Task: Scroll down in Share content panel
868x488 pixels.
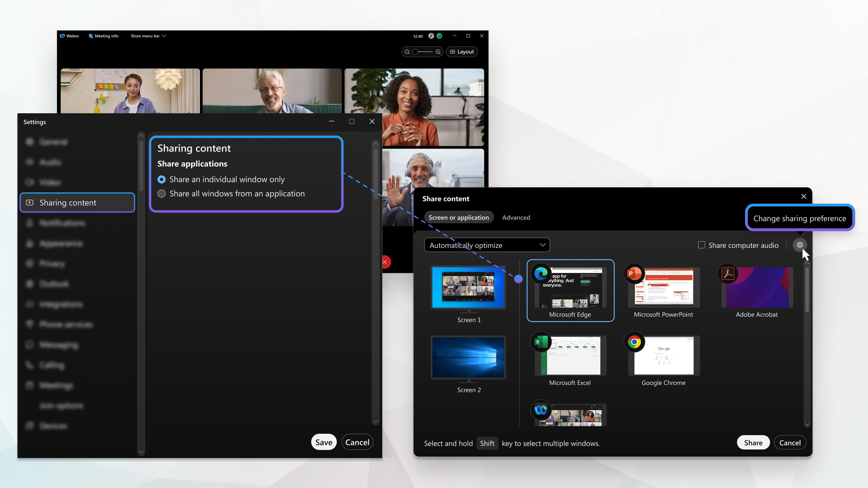Action: point(807,424)
